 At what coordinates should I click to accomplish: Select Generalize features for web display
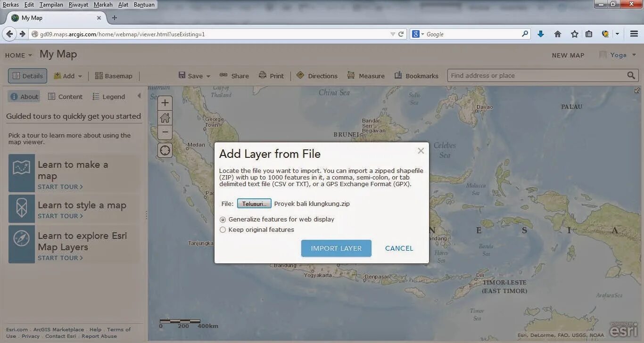click(223, 220)
